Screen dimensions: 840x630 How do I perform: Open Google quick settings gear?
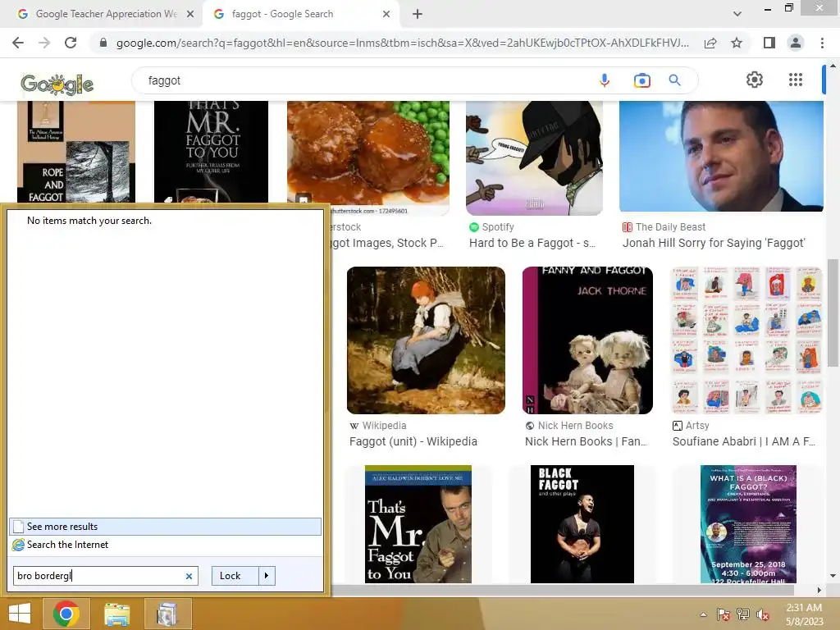755,80
